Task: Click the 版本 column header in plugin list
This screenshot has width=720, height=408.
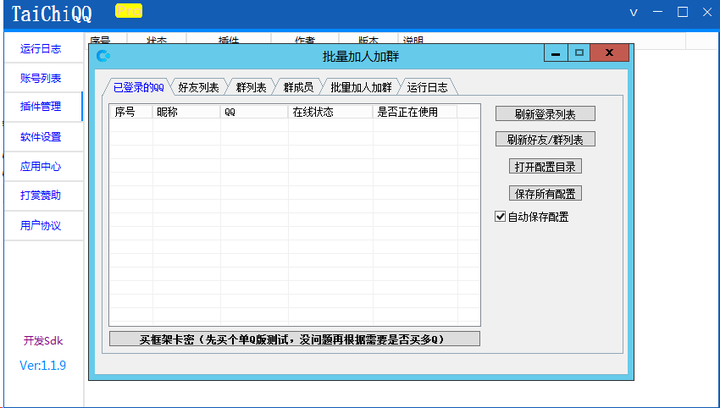Action: 368,40
